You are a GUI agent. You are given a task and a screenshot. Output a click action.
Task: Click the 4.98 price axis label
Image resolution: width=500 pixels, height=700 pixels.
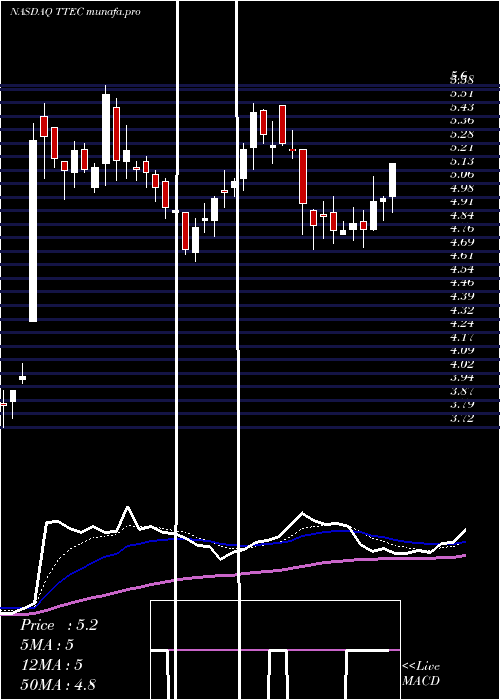(462, 188)
